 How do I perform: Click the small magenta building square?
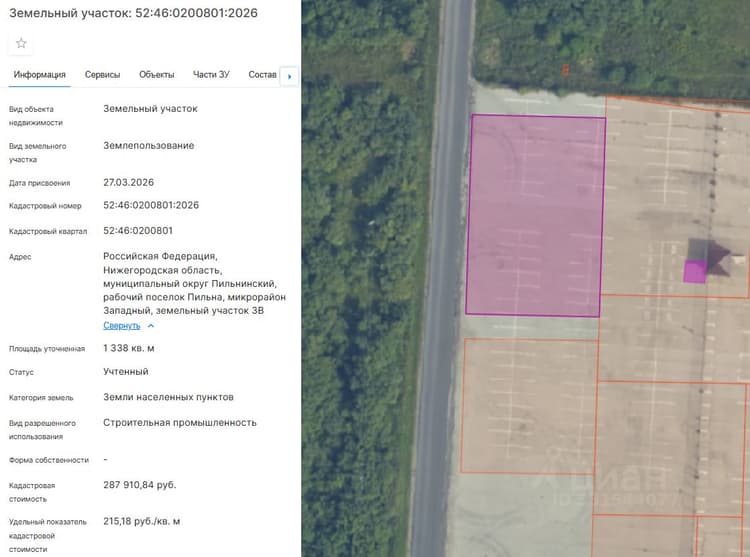pos(695,272)
